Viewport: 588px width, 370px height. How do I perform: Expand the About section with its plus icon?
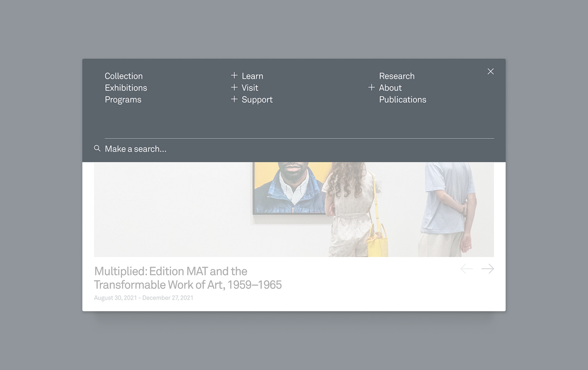(371, 88)
